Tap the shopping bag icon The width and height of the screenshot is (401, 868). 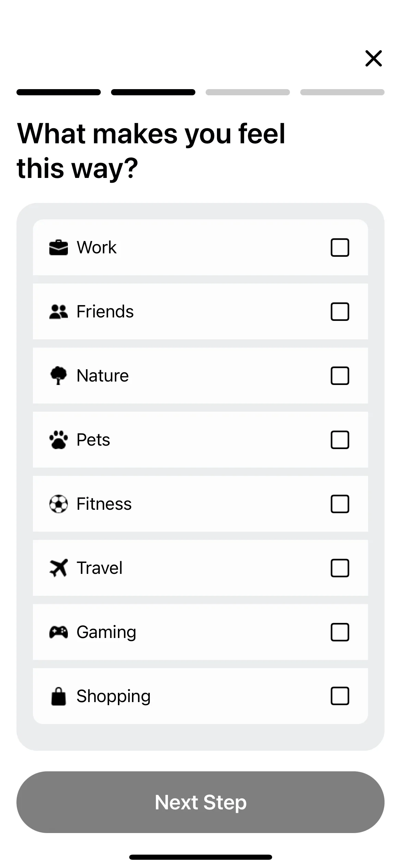(59, 696)
